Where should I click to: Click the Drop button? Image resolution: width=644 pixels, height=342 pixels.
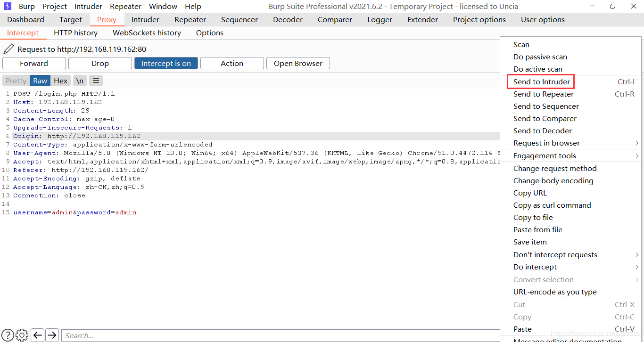[x=100, y=63]
